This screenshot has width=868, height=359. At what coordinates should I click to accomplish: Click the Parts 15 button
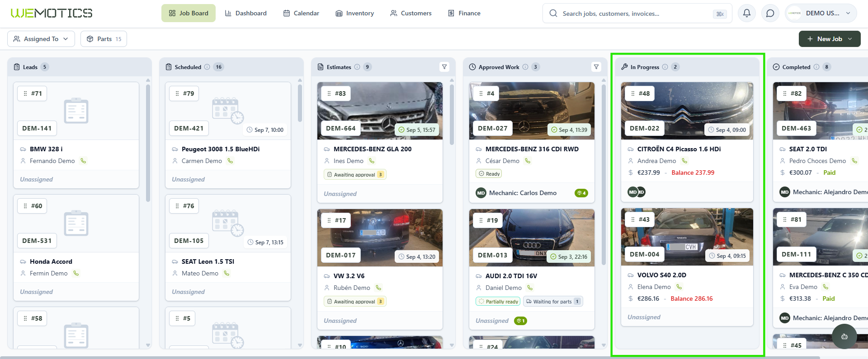[104, 39]
